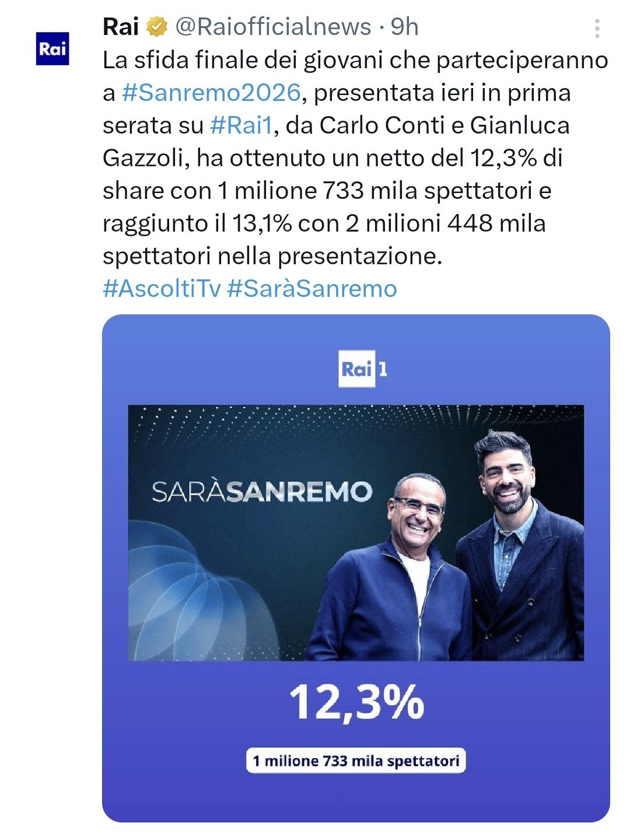Click the SARÀSANREMO title in the image
This screenshot has height=840, width=630.
261,492
